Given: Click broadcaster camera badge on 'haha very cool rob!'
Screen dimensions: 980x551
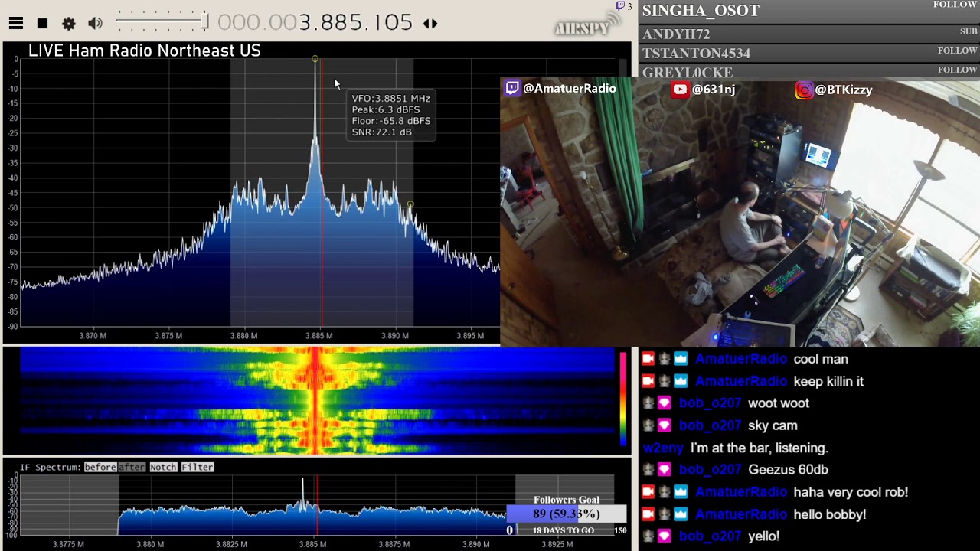Looking at the screenshot, I should coord(648,492).
